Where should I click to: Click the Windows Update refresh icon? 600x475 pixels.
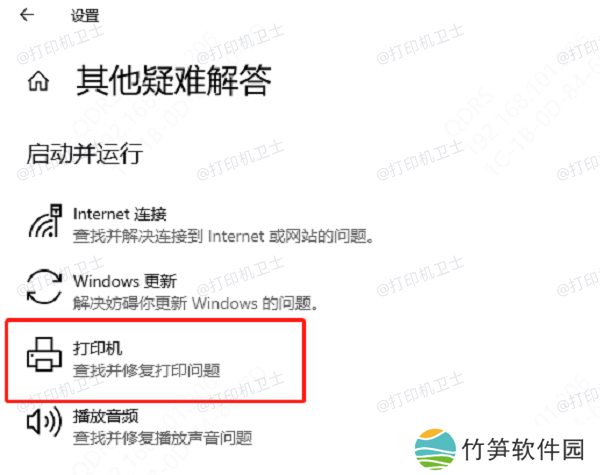(44, 287)
